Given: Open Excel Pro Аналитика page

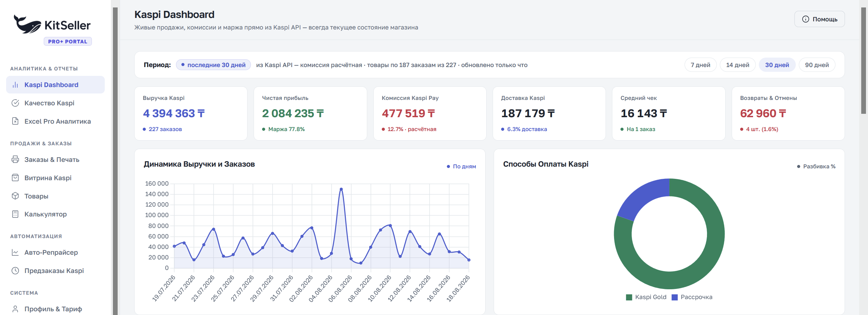Looking at the screenshot, I should pyautogui.click(x=55, y=121).
